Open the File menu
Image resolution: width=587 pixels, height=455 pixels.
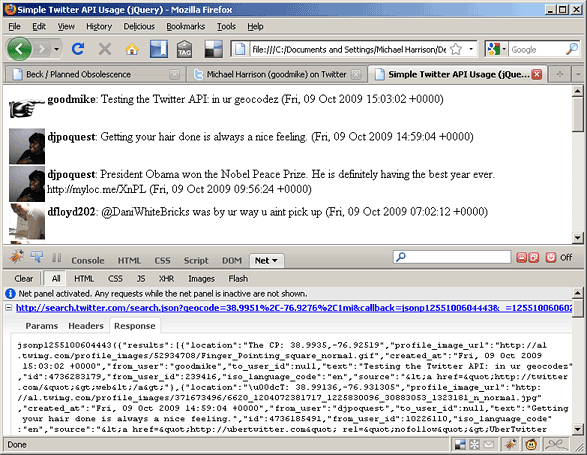pyautogui.click(x=14, y=26)
